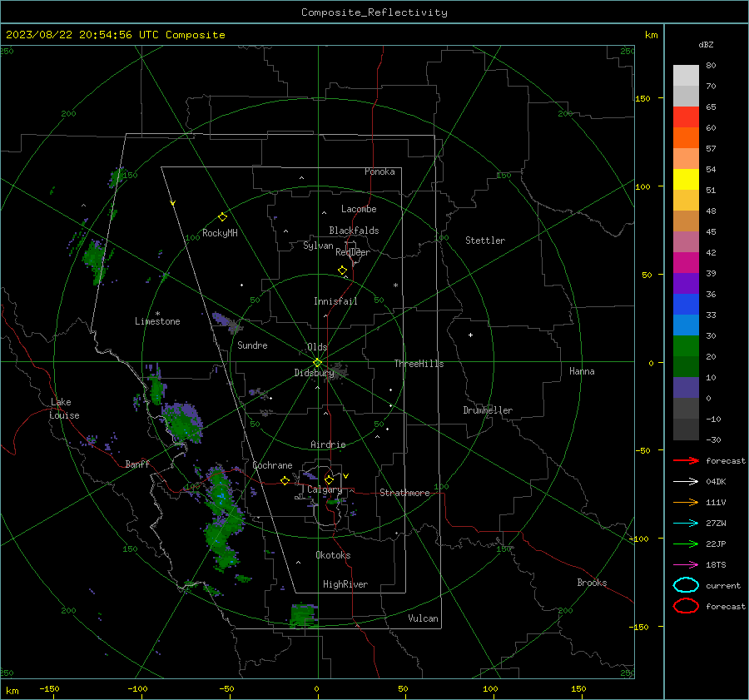Click the Composite_Reflectivity title text

(x=374, y=12)
